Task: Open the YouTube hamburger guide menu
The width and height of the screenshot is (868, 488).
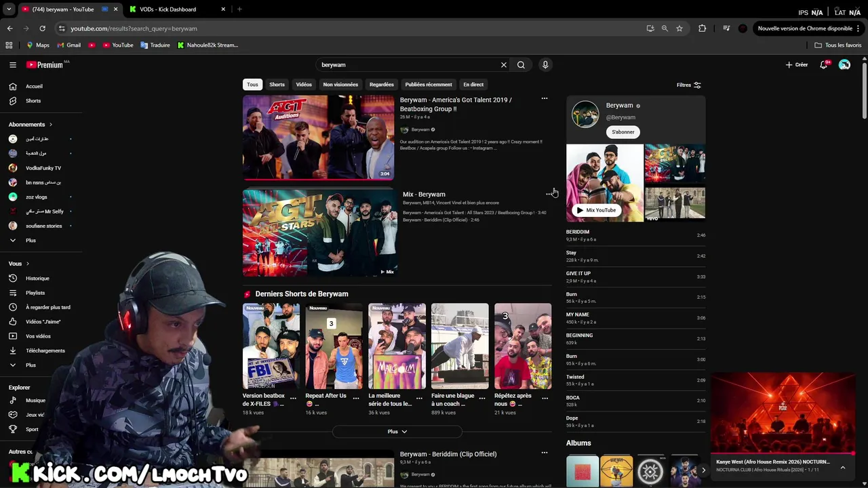Action: [13, 65]
